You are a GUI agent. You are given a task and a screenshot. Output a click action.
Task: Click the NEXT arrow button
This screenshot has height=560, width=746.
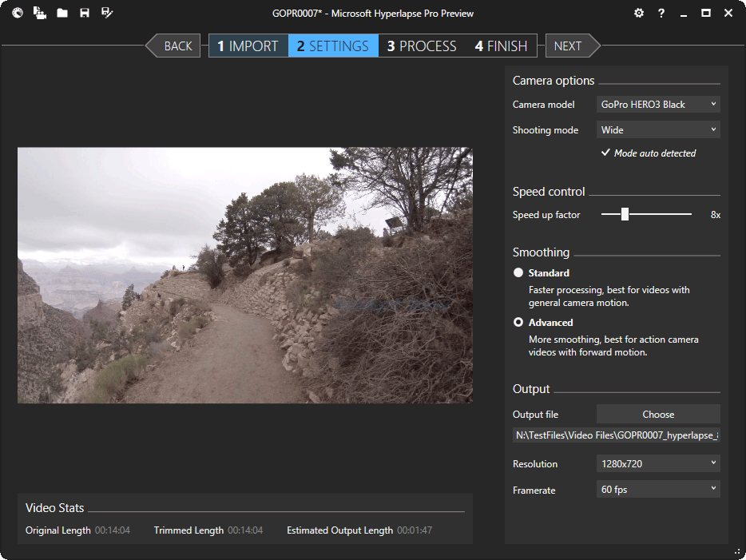(570, 46)
